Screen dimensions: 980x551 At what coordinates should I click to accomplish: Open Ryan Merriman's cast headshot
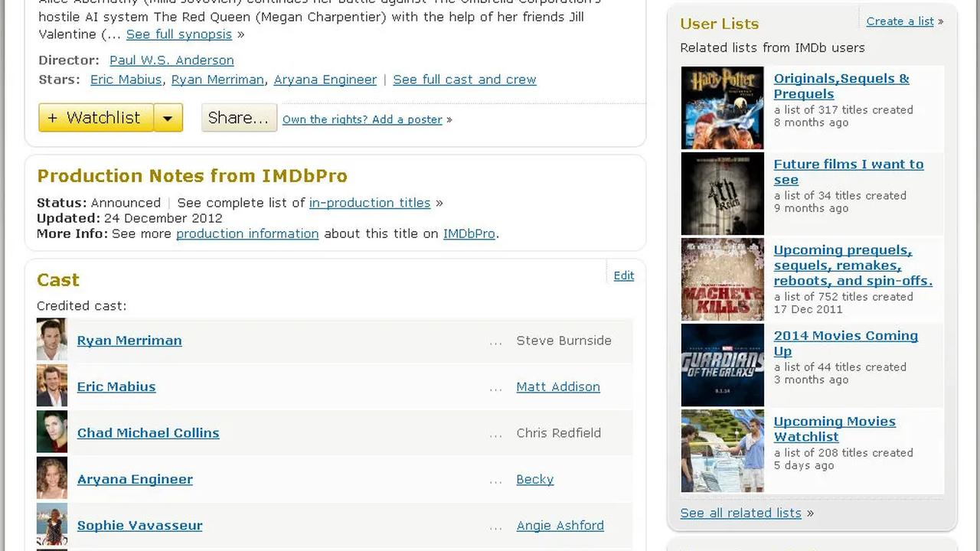pos(52,340)
